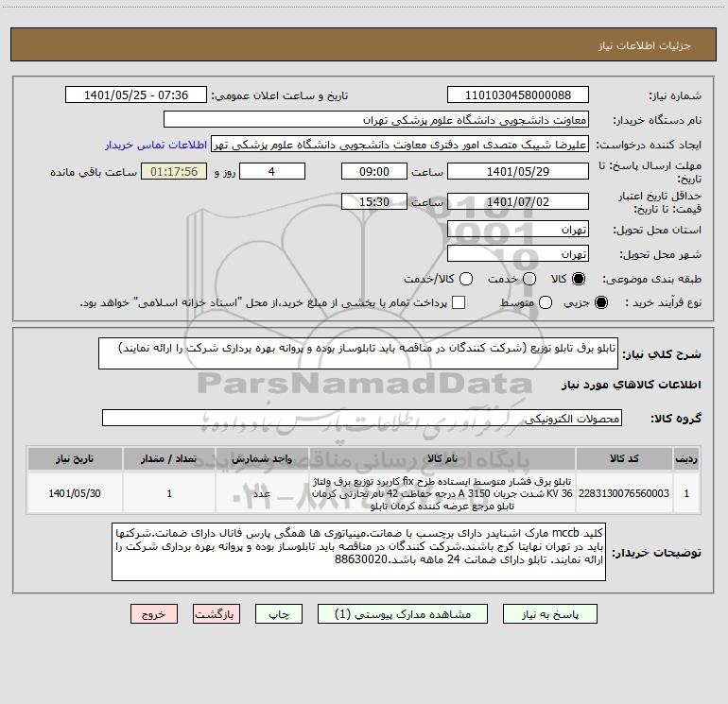Select the کالا/خدمت radio button
This screenshot has width=728, height=704.
[x=466, y=279]
